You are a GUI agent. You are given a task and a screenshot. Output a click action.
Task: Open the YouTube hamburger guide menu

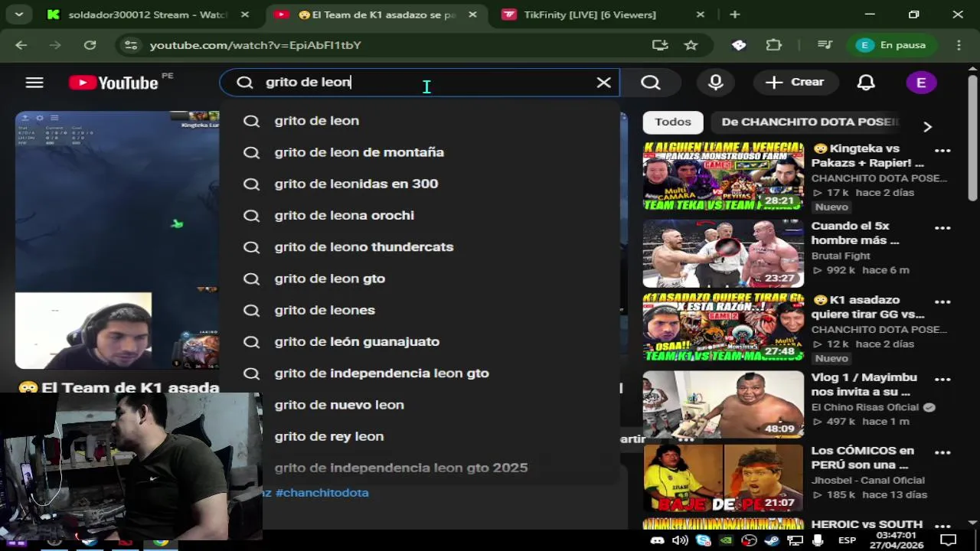pyautogui.click(x=34, y=83)
